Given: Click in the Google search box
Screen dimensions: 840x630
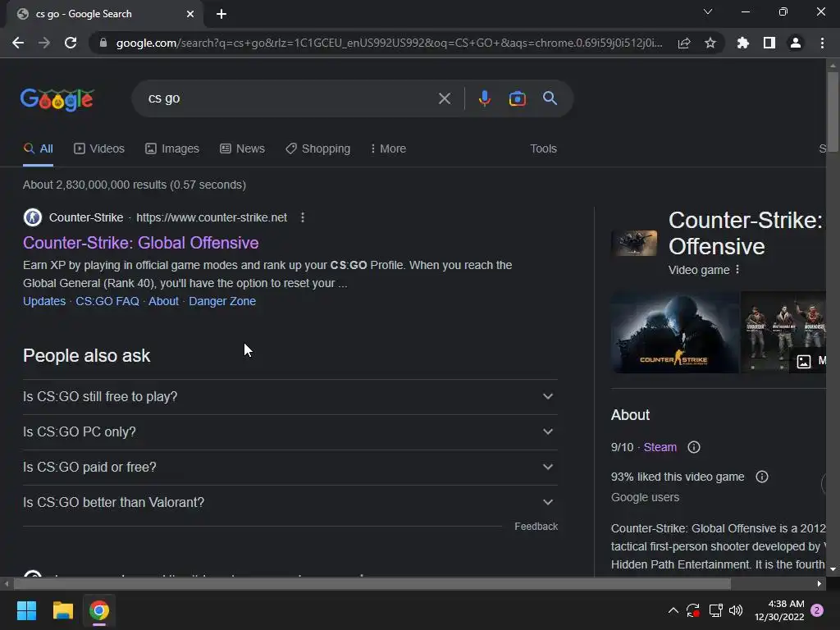Looking at the screenshot, I should tap(290, 98).
